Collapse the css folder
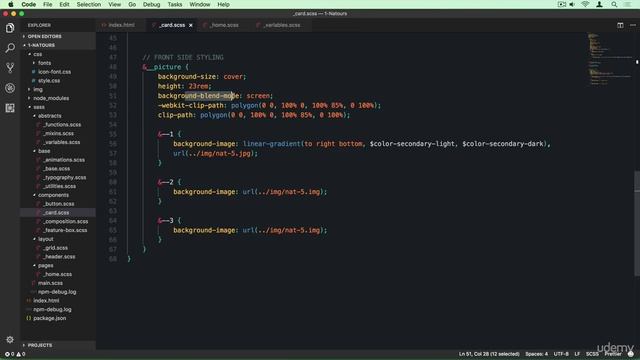 coord(58,54)
